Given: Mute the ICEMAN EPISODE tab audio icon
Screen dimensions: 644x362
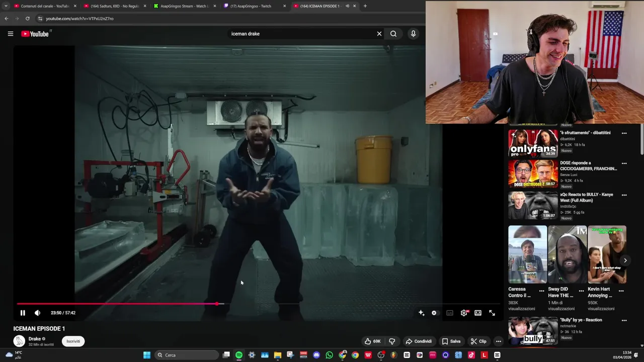Looking at the screenshot, I should (x=347, y=6).
